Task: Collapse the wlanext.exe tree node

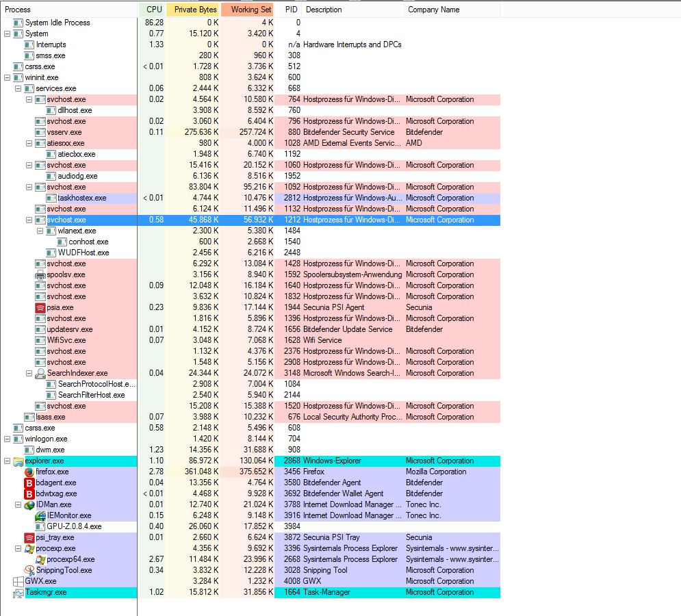Action: click(40, 231)
